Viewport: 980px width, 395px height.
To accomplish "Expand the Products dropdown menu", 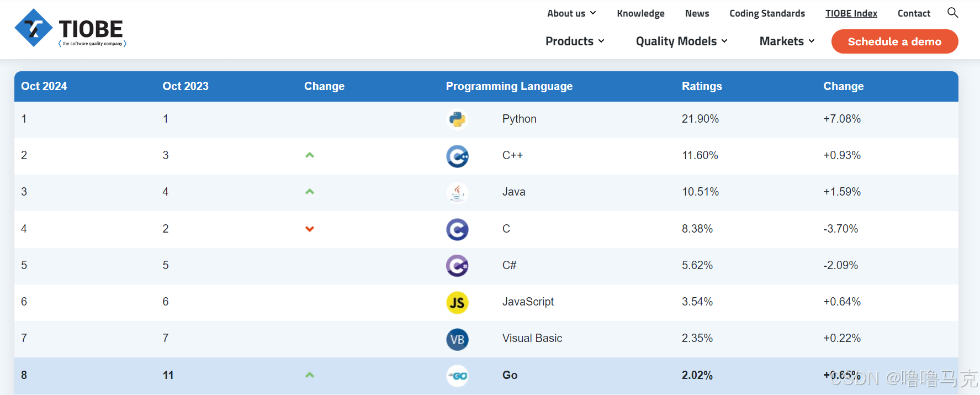I will click(575, 41).
